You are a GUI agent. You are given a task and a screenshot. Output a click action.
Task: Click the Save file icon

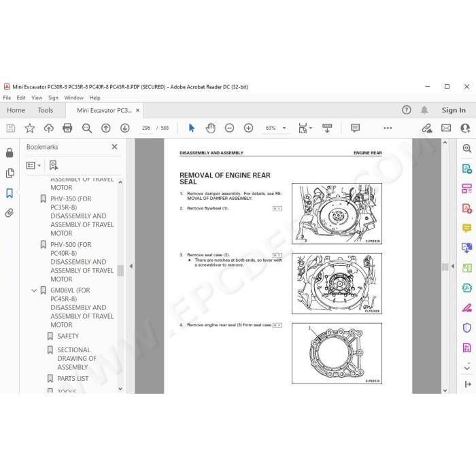pos(11,128)
